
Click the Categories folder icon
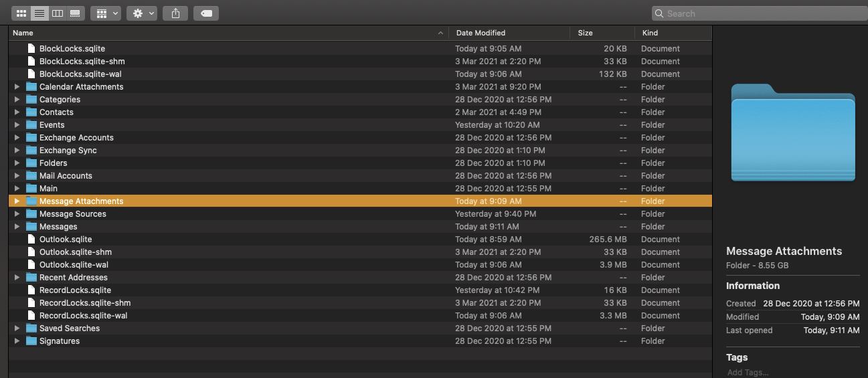coord(31,100)
